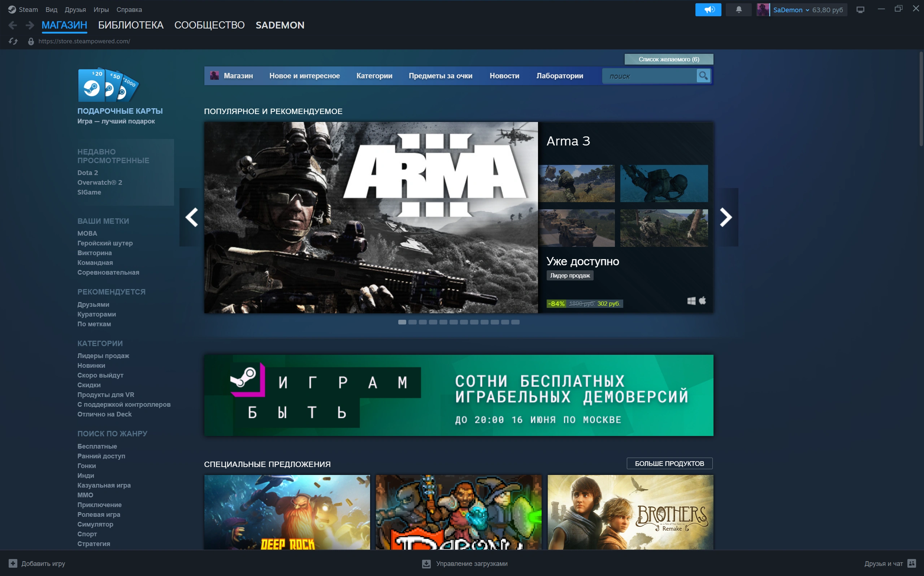Click the search magnifier button

(703, 76)
